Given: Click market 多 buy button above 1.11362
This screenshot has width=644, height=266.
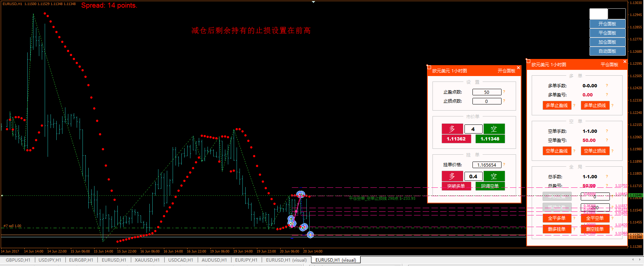Looking at the screenshot, I should [x=452, y=129].
